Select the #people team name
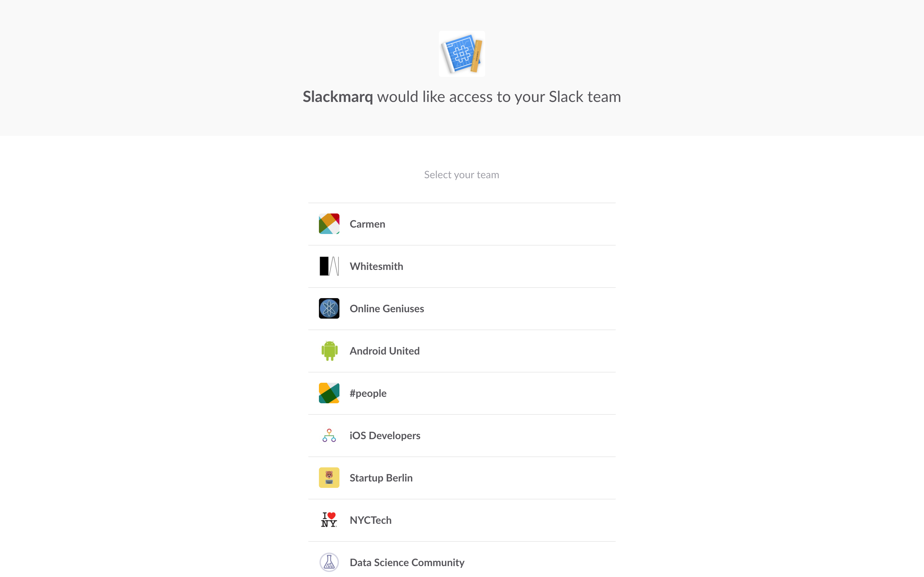This screenshot has height=577, width=924. pyautogui.click(x=368, y=393)
